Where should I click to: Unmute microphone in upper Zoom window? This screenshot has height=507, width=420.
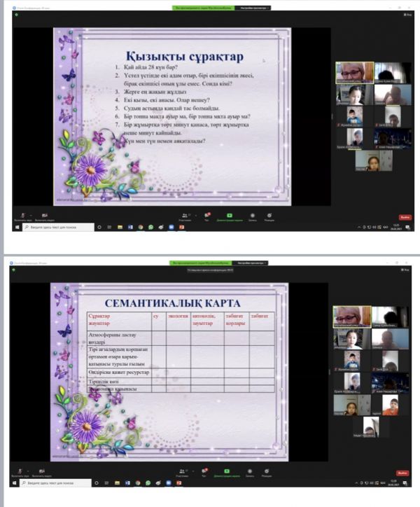[23, 216]
